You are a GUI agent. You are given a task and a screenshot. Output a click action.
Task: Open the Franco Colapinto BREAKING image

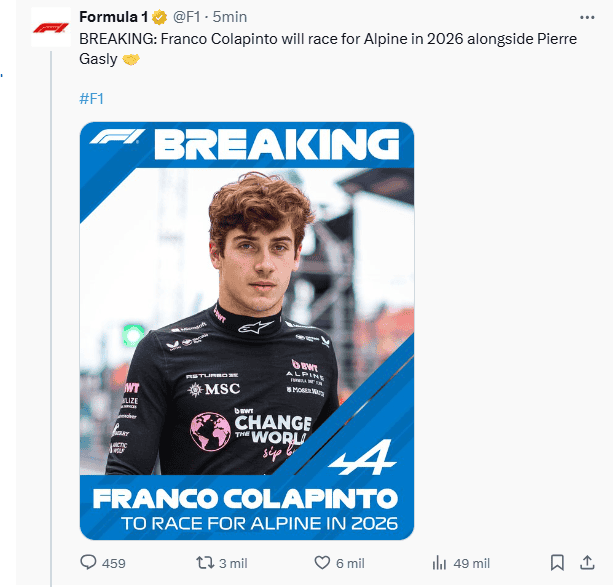point(246,330)
